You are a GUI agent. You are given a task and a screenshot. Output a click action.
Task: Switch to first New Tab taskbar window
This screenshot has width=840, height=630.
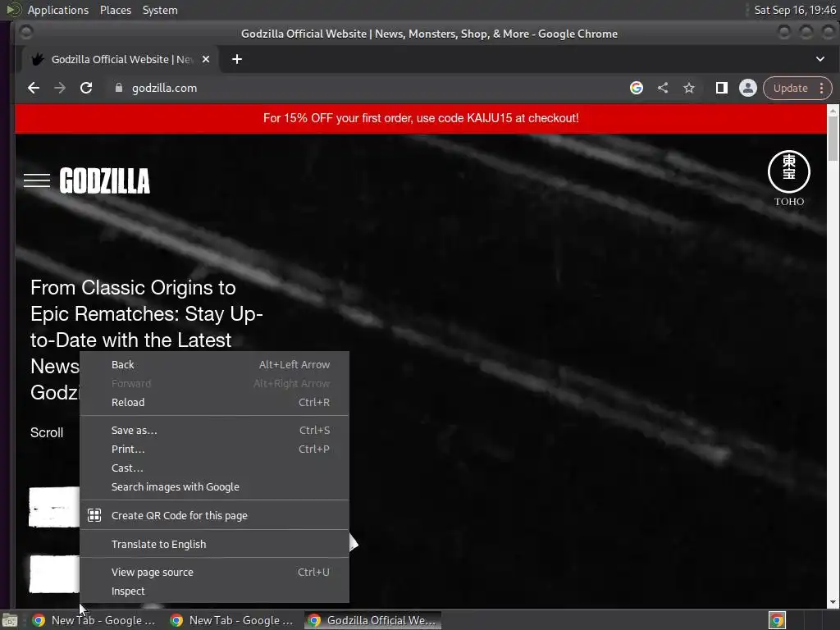pyautogui.click(x=94, y=620)
